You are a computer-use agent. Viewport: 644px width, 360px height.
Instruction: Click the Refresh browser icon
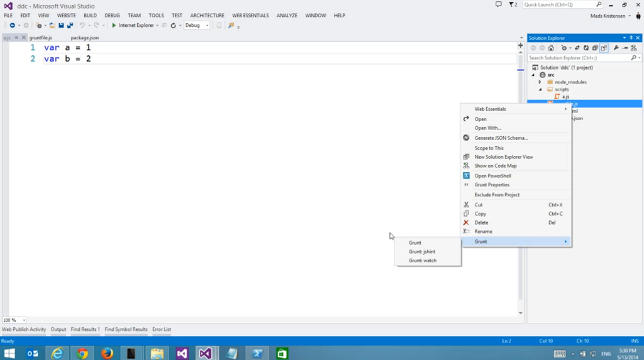pyautogui.click(x=174, y=26)
